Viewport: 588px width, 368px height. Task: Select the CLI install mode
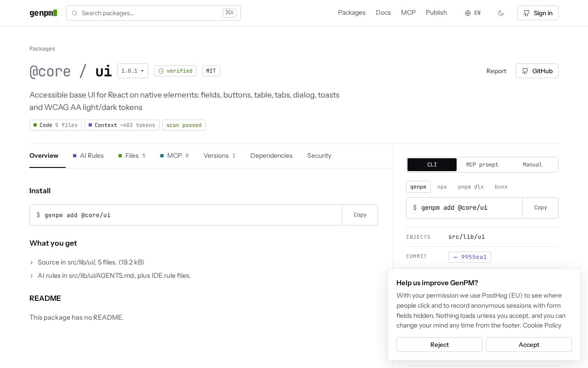pos(432,165)
